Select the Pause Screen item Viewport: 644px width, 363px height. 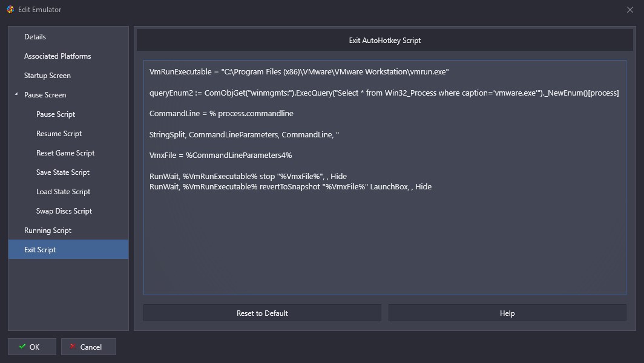coord(45,95)
